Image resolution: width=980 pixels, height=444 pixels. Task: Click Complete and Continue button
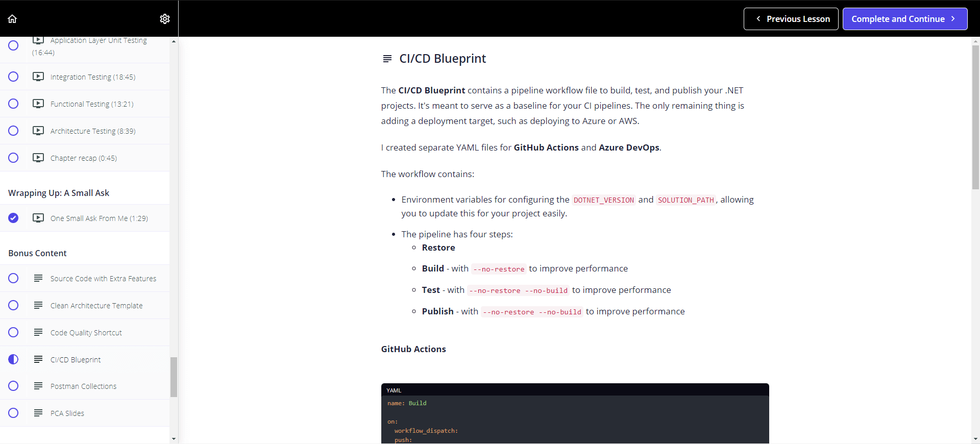coord(904,19)
